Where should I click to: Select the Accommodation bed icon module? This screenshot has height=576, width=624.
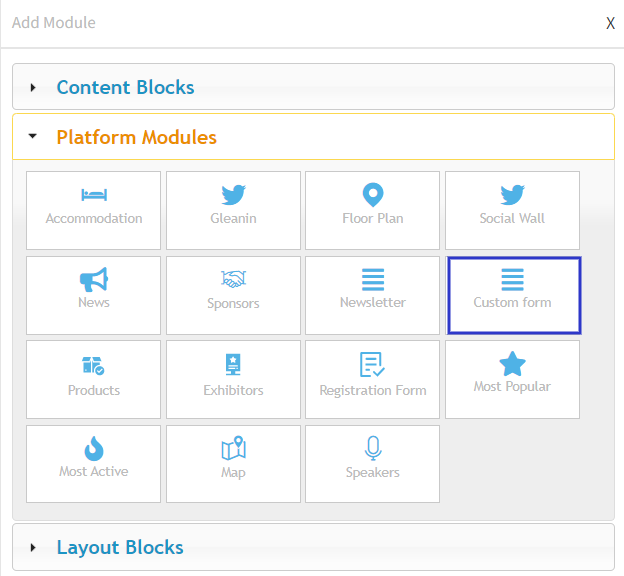pos(94,210)
